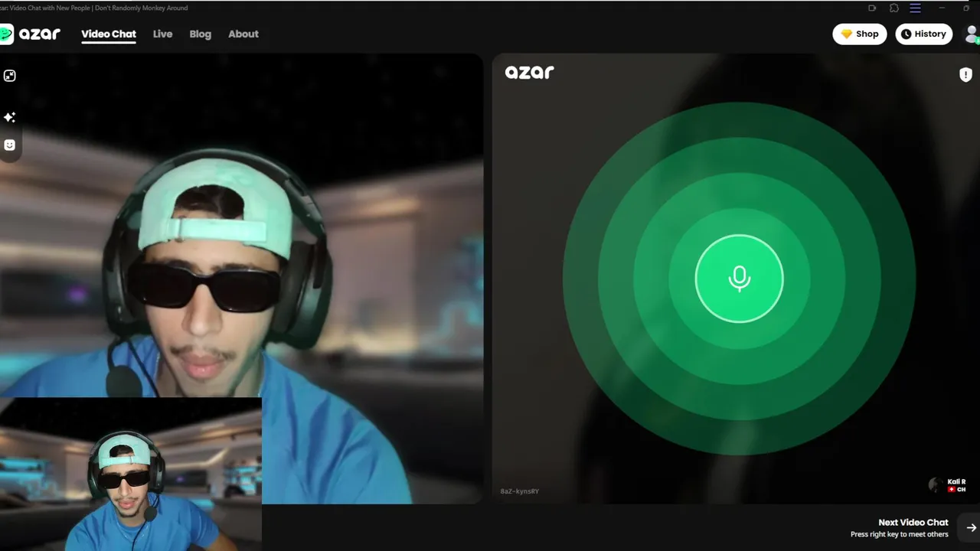Click the Next Video Chat label
This screenshot has width=980, height=551.
pyautogui.click(x=913, y=522)
